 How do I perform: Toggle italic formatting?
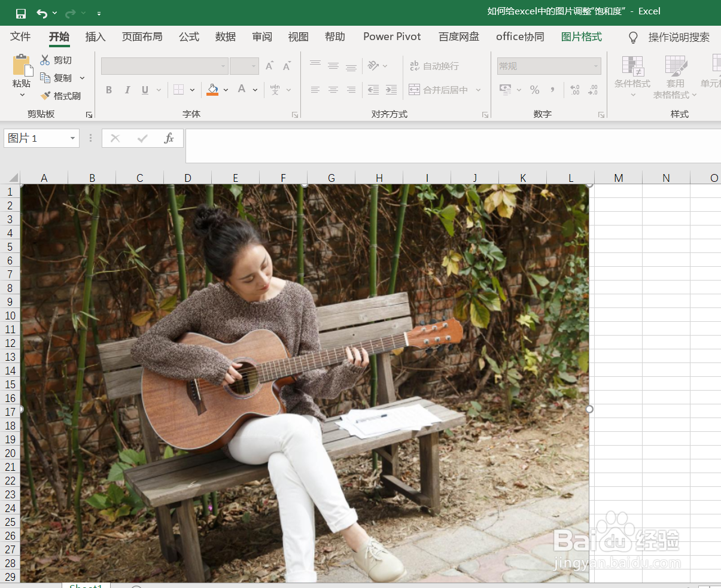[127, 90]
